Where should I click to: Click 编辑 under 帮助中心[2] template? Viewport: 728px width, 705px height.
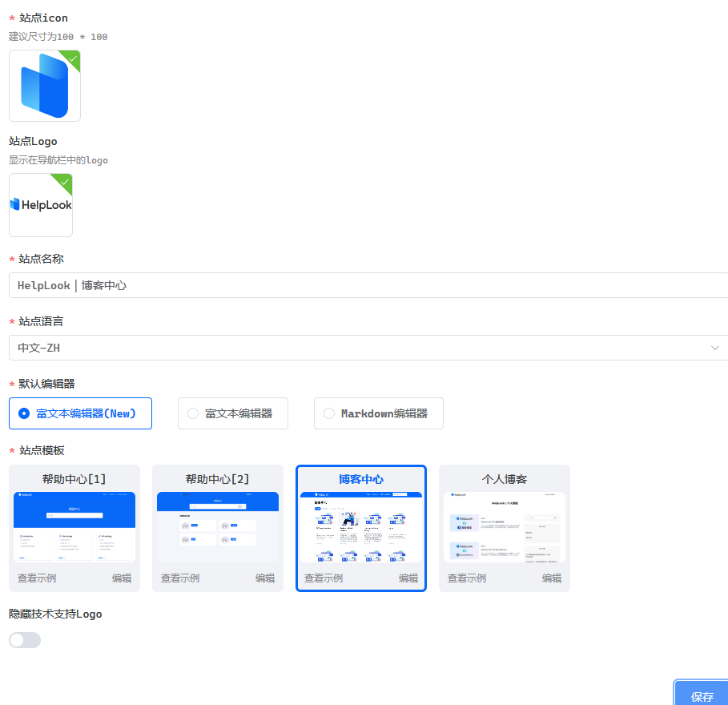coord(265,577)
